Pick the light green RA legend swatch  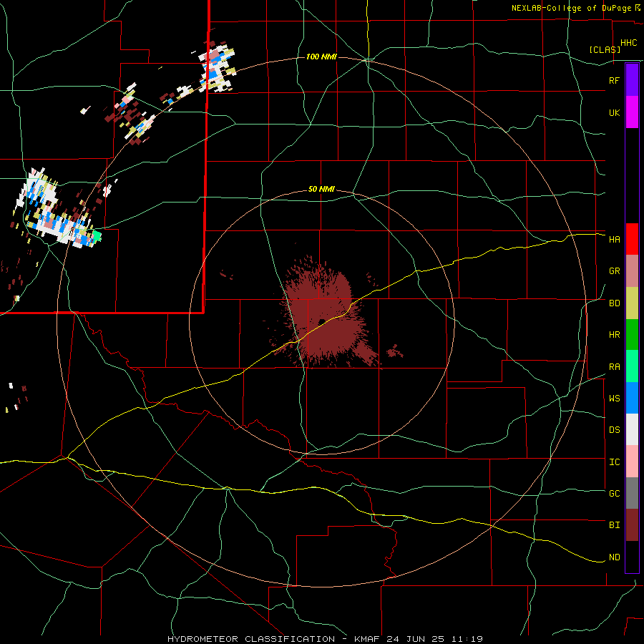[x=632, y=366]
